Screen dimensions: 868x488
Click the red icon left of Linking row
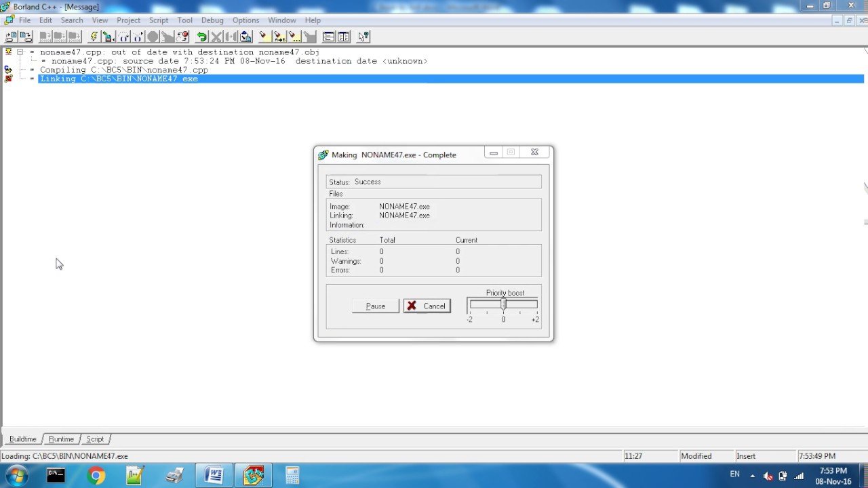[x=8, y=79]
